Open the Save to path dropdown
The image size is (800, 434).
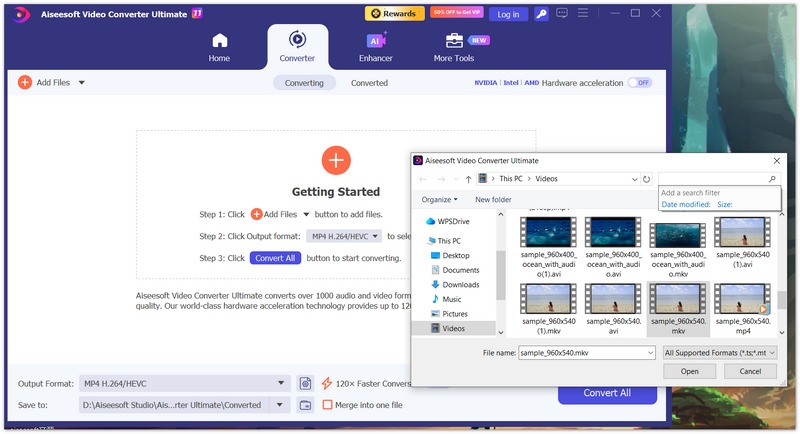tap(280, 405)
